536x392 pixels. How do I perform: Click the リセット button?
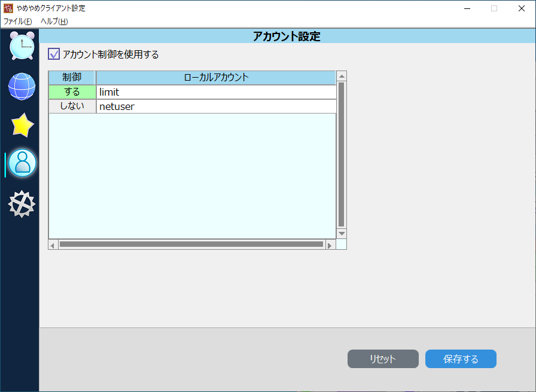(383, 359)
